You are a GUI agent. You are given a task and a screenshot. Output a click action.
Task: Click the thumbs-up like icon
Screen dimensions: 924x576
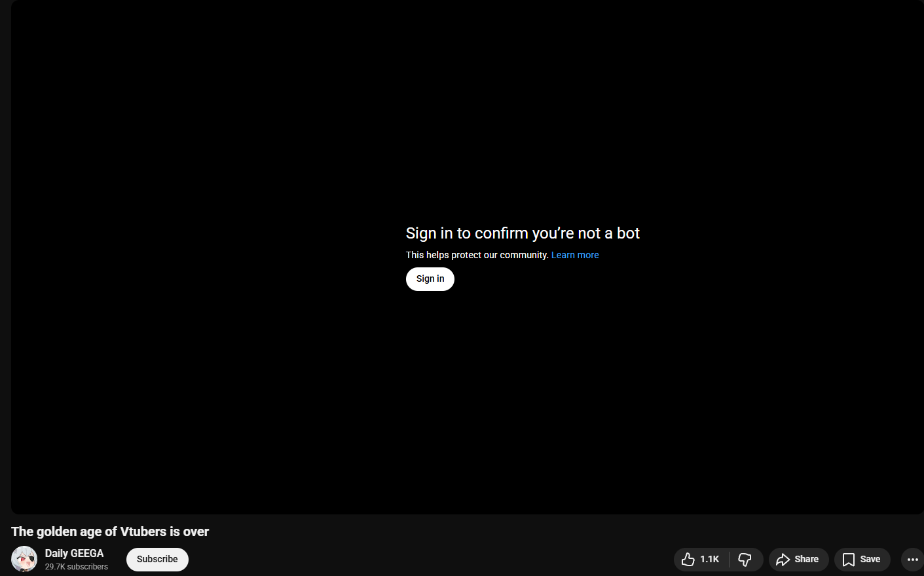(x=688, y=559)
